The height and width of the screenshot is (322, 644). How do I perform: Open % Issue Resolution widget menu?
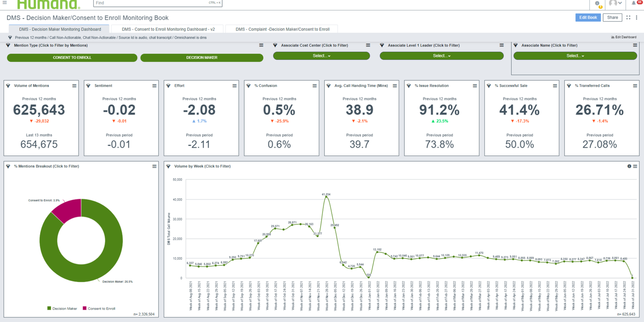coord(475,86)
